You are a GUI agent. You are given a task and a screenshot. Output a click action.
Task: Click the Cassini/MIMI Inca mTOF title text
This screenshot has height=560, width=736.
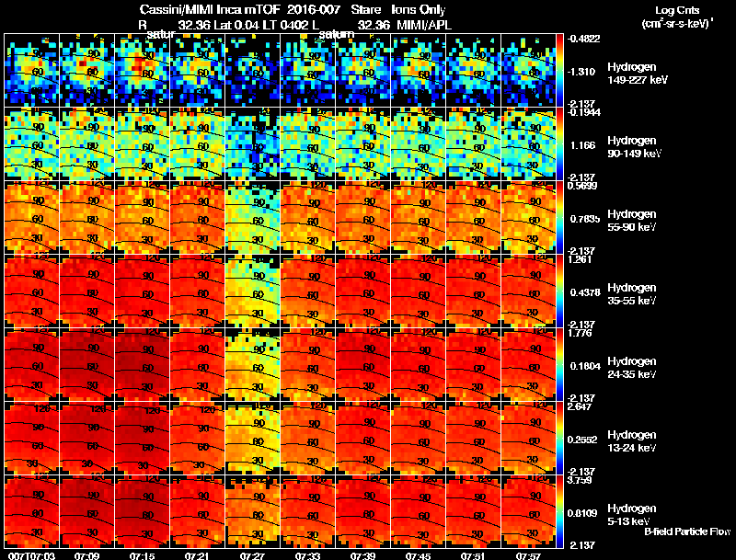210,9
